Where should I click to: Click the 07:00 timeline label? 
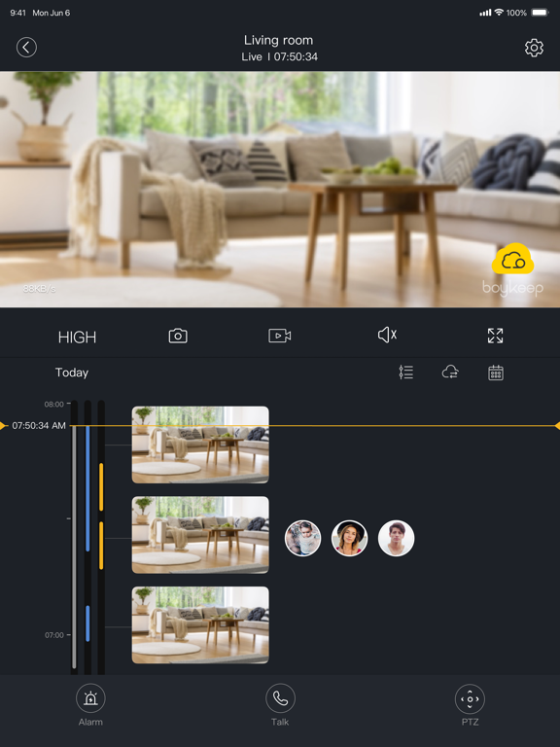[x=53, y=635]
